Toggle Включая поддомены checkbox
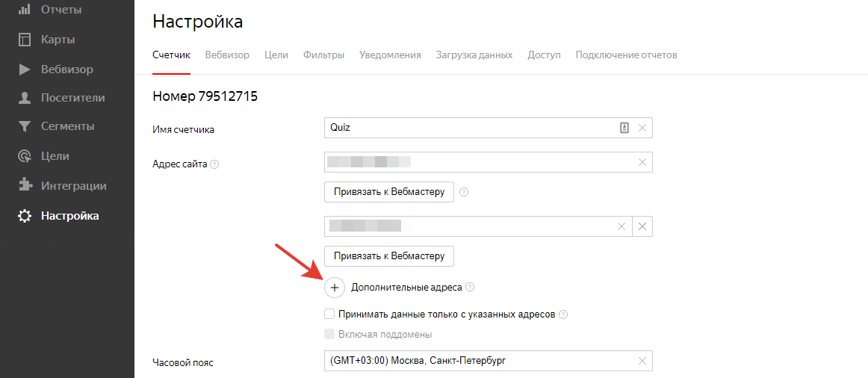 pos(329,334)
